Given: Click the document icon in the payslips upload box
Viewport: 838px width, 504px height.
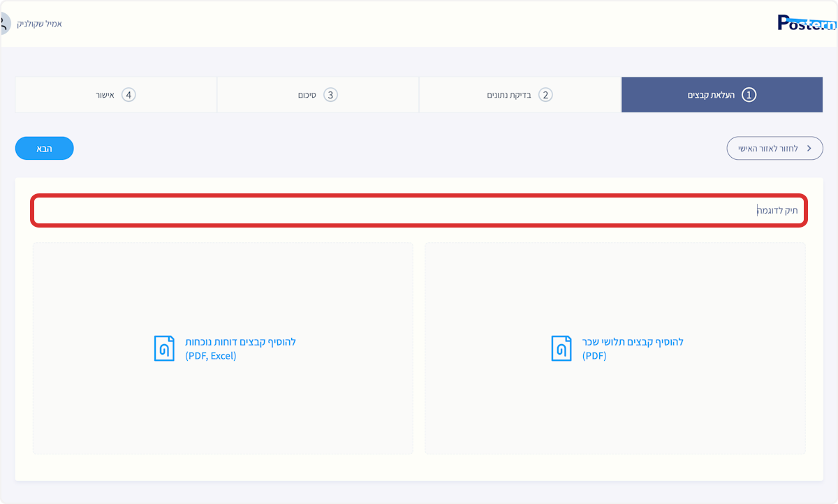Looking at the screenshot, I should point(561,348).
